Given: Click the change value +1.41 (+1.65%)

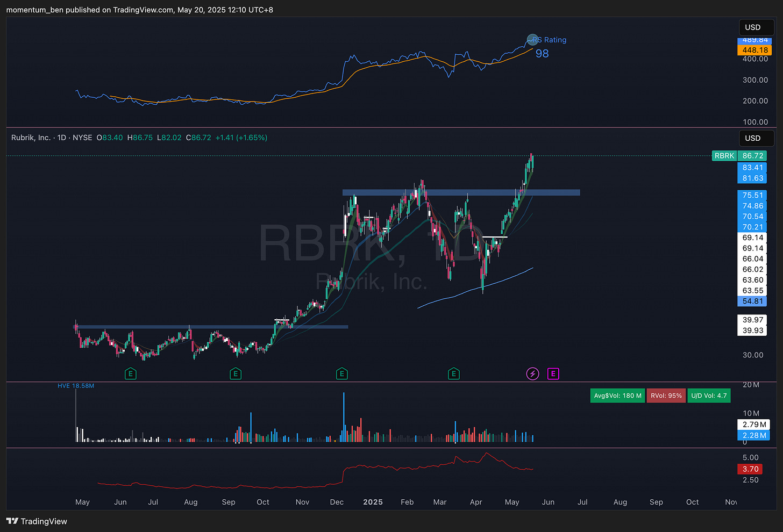Looking at the screenshot, I should 241,138.
